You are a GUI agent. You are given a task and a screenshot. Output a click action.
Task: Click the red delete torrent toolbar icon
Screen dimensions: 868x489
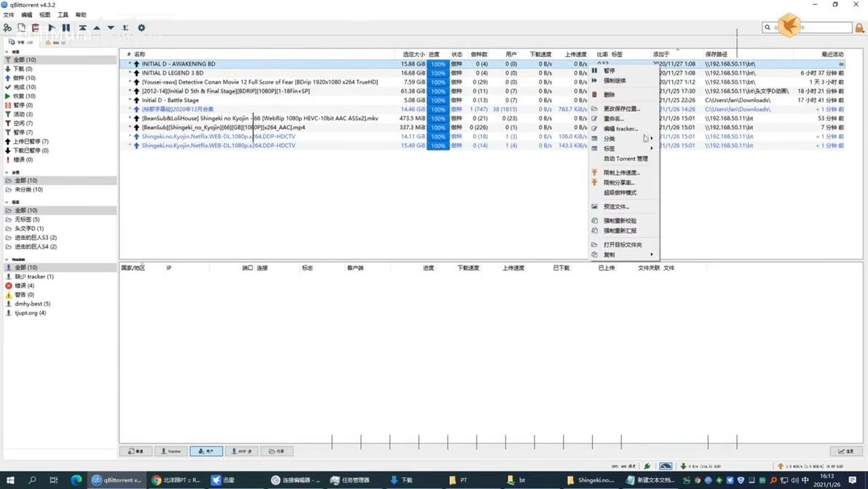36,28
